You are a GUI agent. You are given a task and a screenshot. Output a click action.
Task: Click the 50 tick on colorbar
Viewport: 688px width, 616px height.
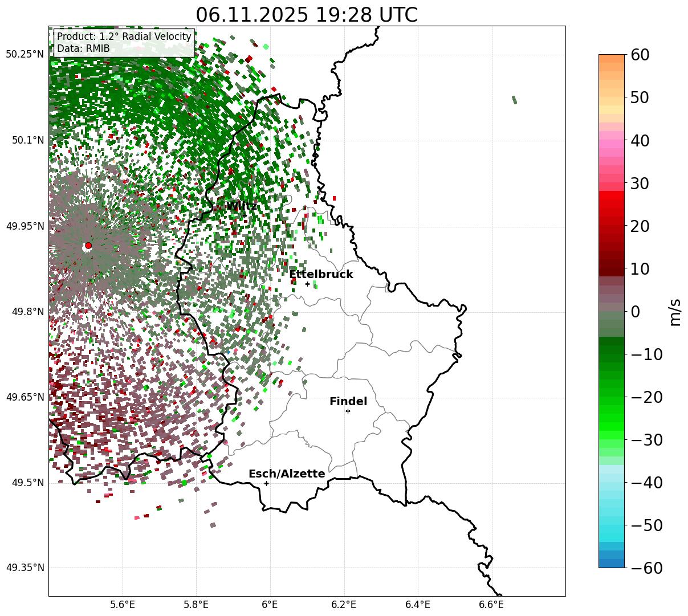point(641,97)
